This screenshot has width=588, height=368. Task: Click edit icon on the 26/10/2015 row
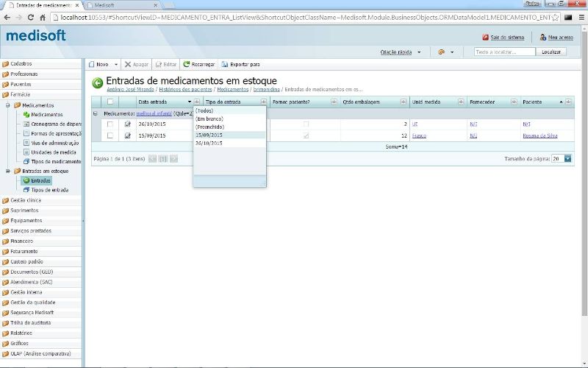coord(127,124)
